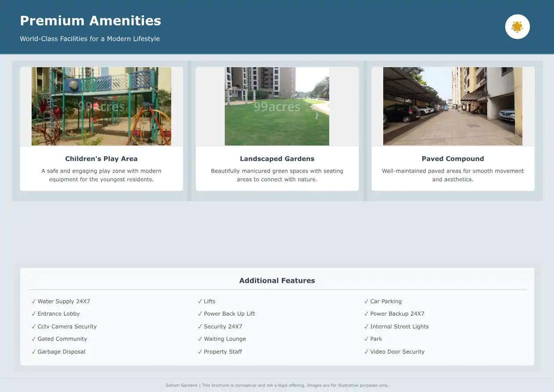Click the Water Supply 24X7 checkmark item
This screenshot has width=554, height=392.
61,302
